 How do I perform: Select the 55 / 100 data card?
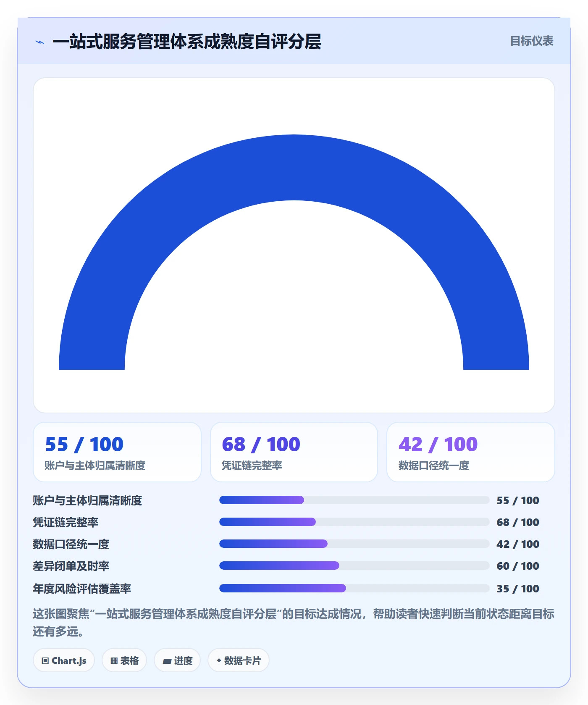point(117,452)
